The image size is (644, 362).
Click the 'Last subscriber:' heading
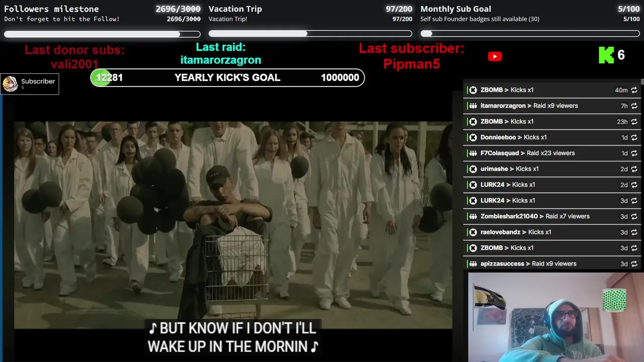tap(412, 48)
